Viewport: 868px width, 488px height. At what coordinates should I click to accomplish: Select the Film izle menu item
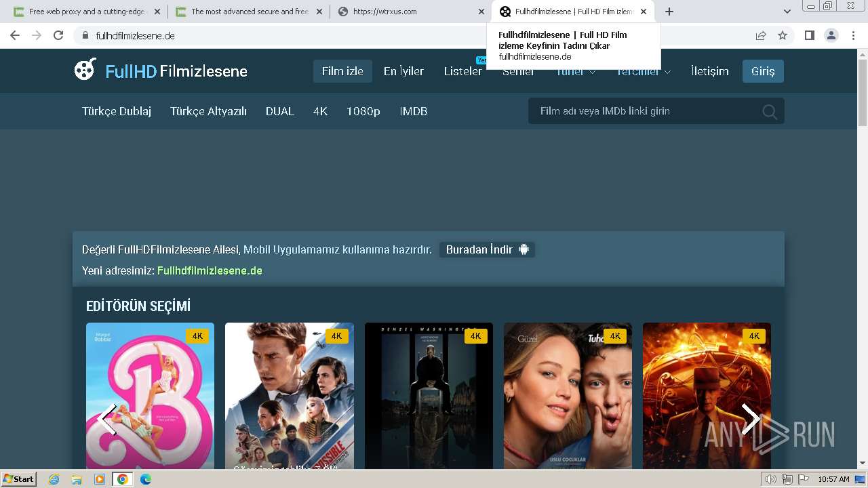tap(342, 71)
